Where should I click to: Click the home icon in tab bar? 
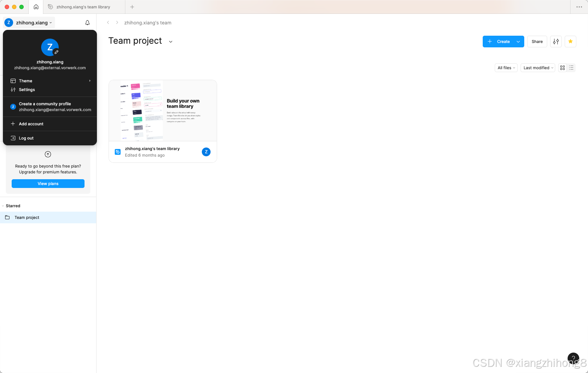36,7
